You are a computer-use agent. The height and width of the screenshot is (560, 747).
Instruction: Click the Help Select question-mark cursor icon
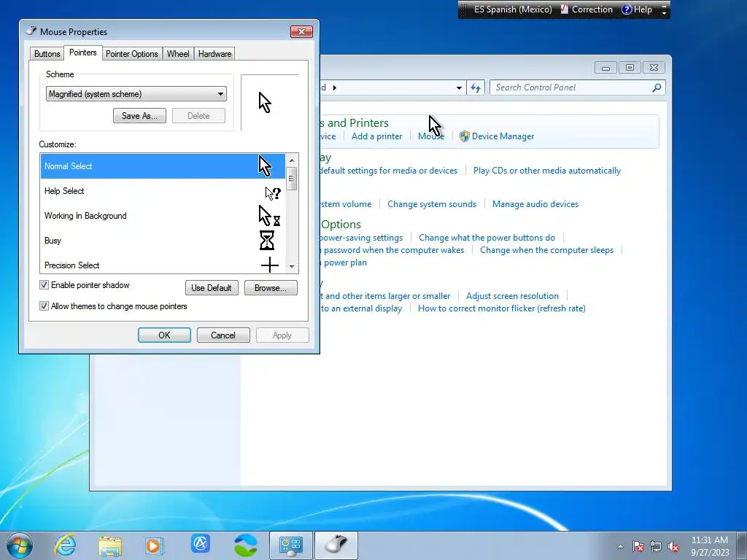pos(273,192)
